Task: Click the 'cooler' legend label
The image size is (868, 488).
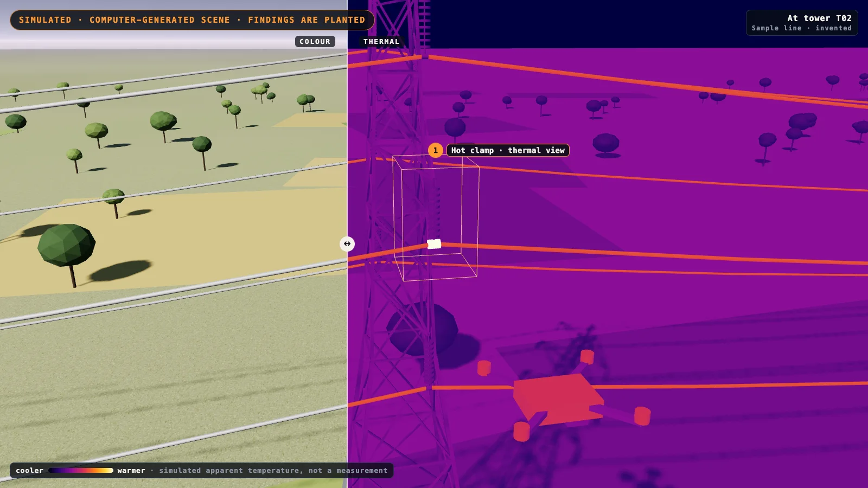Action: coord(29,470)
